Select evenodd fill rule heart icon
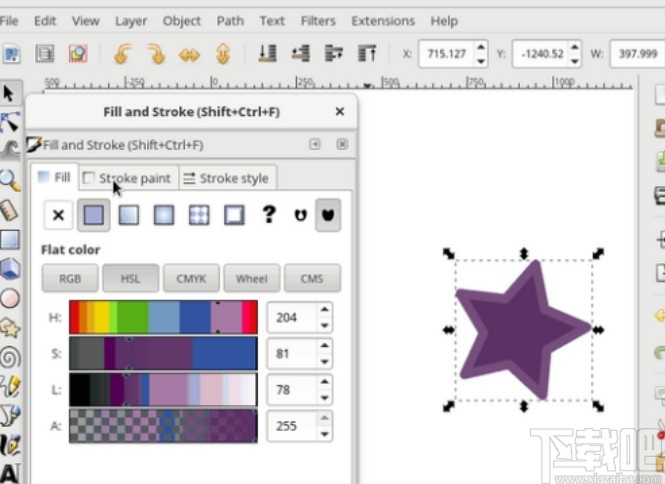 point(301,215)
